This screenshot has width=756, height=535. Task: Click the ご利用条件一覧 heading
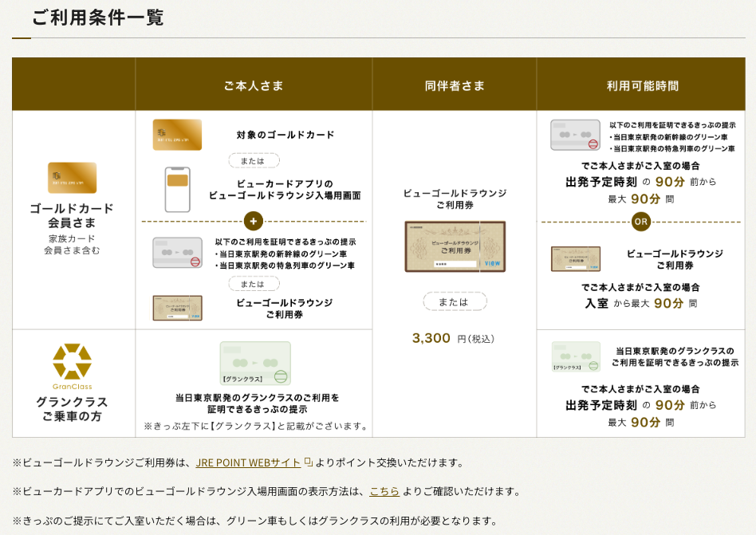click(98, 18)
